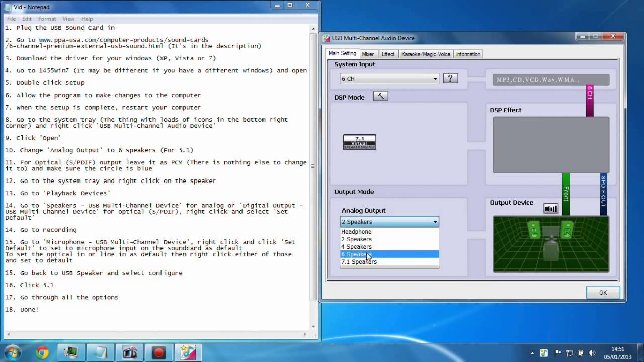This screenshot has width=644, height=362.
Task: Click the safely remove hardware tray icon
Action: click(x=581, y=353)
